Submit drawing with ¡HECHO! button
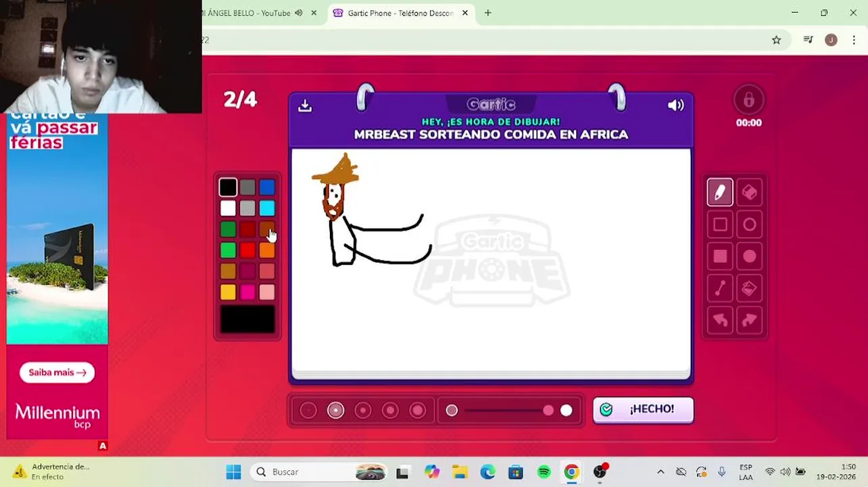 (x=643, y=409)
